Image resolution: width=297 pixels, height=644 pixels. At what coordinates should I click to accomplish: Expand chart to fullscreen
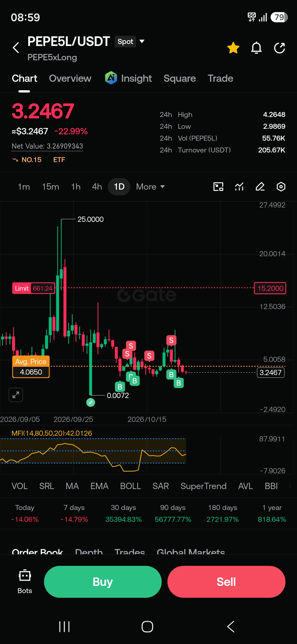(16, 395)
